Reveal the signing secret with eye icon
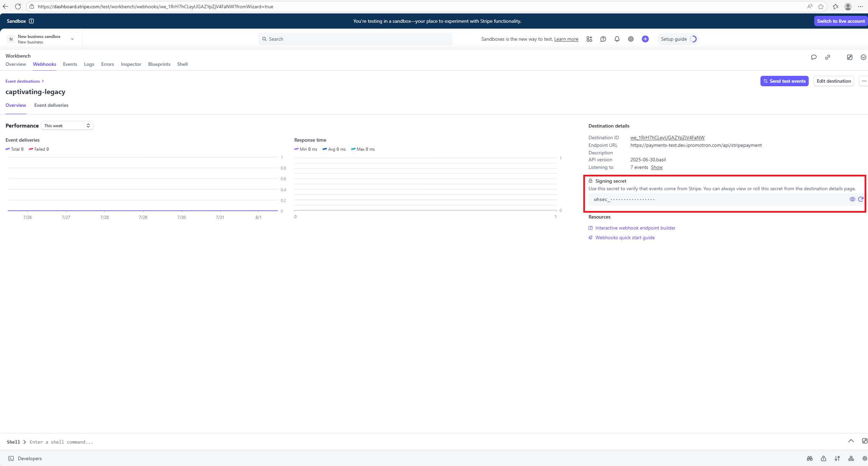 (x=852, y=199)
